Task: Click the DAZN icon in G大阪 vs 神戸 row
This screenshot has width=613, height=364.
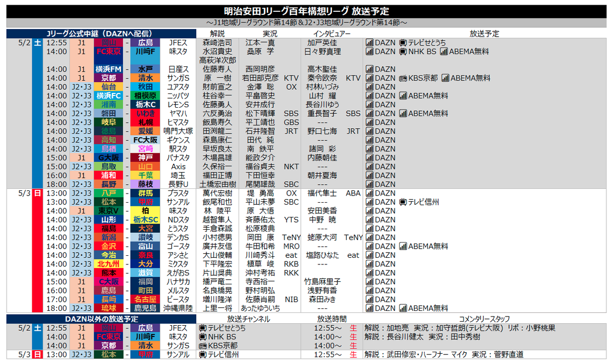Action: pos(370,158)
